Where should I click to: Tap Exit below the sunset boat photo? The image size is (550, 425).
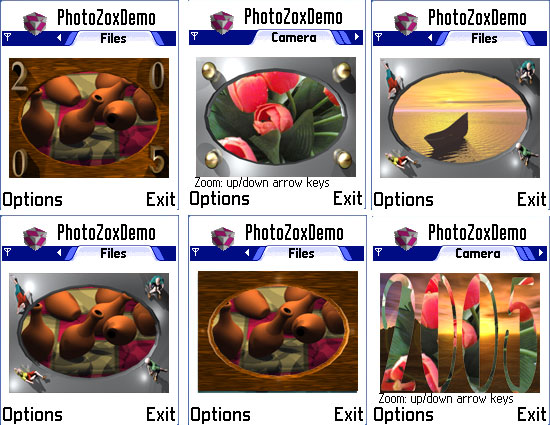[x=532, y=199]
